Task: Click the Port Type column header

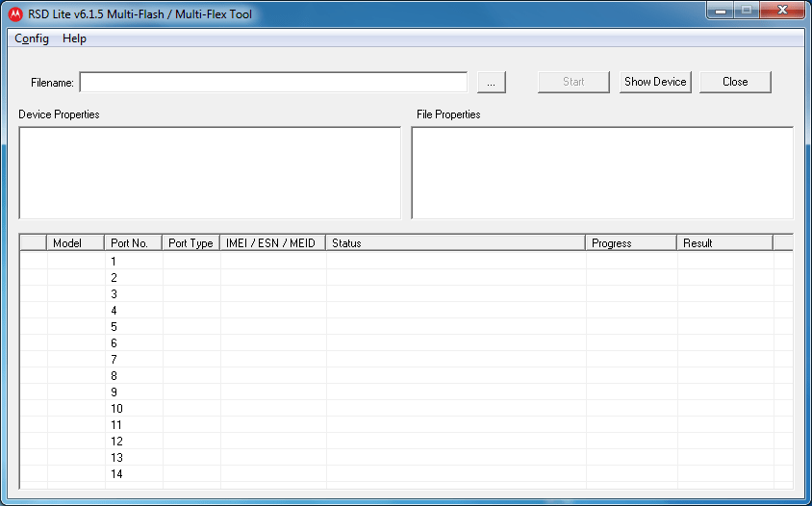Action: tap(190, 243)
